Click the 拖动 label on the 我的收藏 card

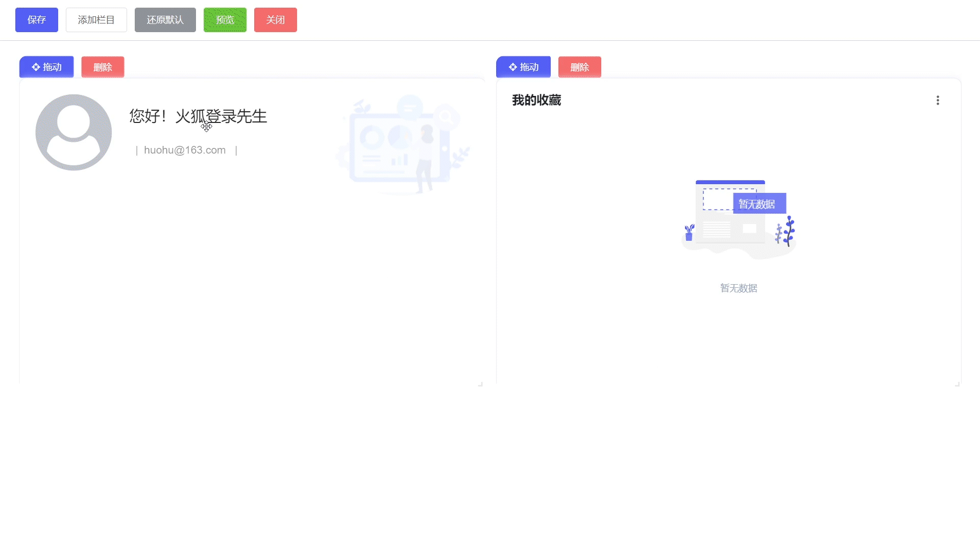coord(529,67)
